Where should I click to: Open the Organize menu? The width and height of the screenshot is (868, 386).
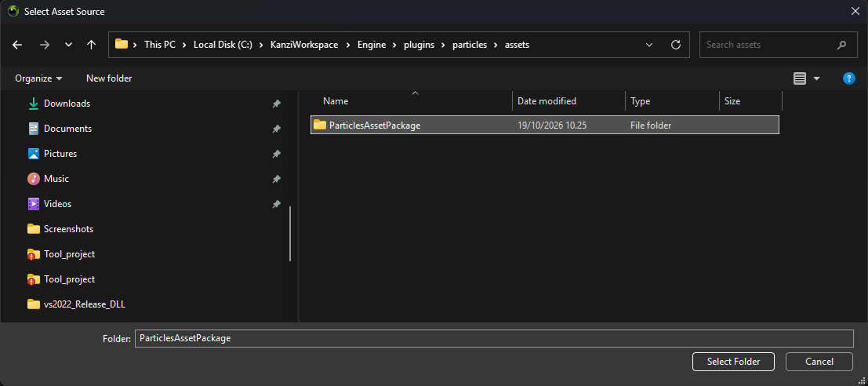pyautogui.click(x=38, y=78)
